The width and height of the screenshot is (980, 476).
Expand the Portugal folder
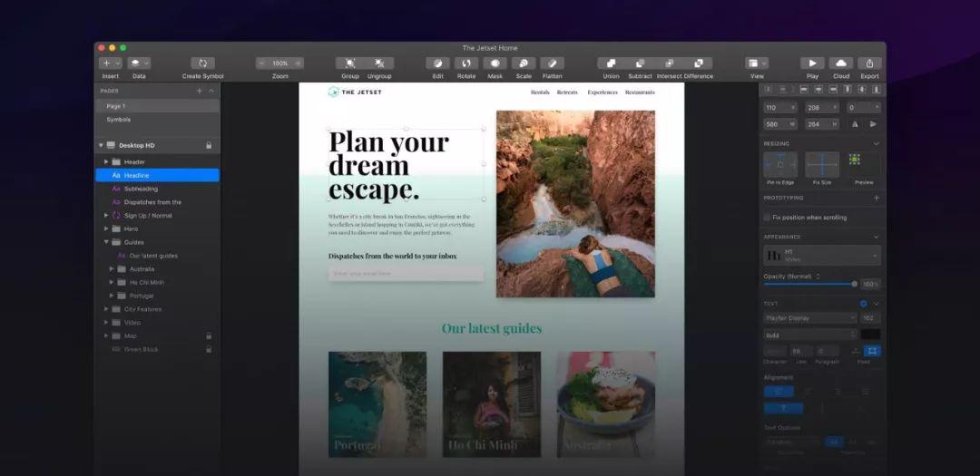112,296
